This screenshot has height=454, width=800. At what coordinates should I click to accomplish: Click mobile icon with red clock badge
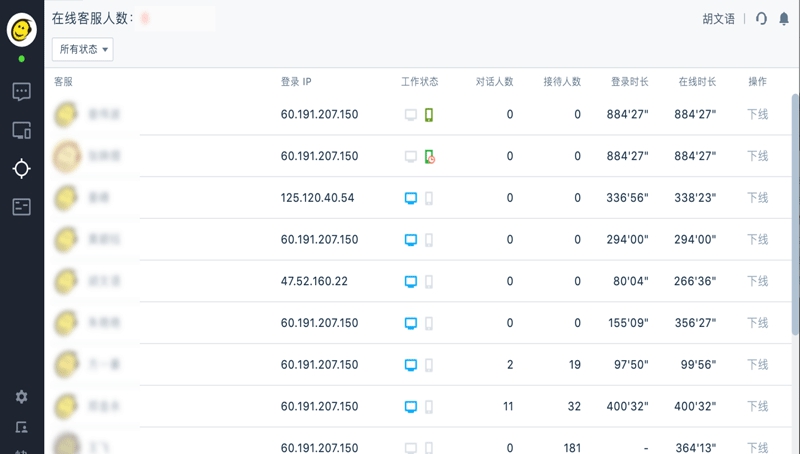pyautogui.click(x=430, y=156)
